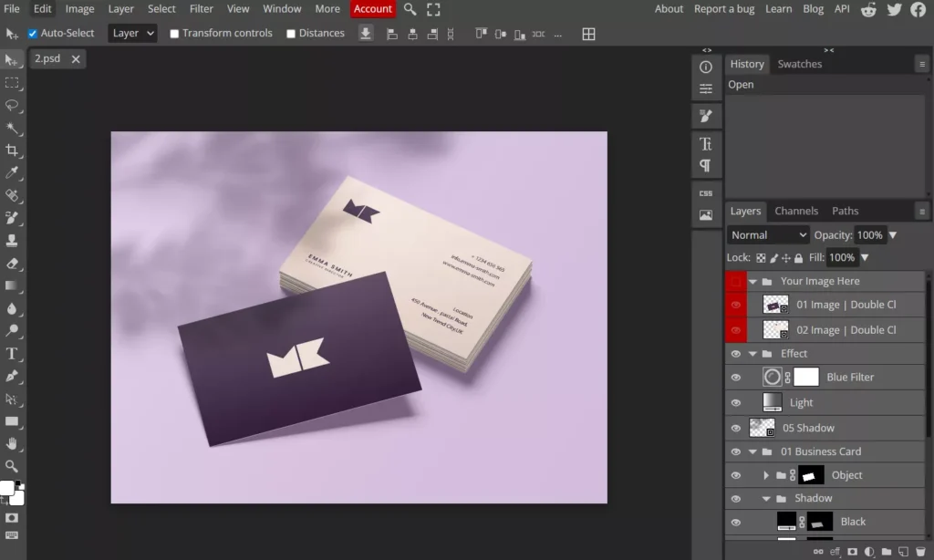Click the Account button

point(373,9)
